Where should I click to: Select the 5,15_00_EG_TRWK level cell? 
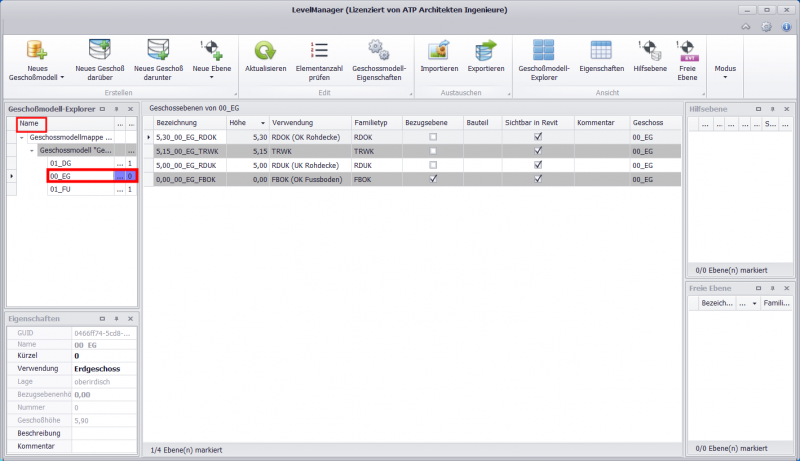[x=190, y=151]
